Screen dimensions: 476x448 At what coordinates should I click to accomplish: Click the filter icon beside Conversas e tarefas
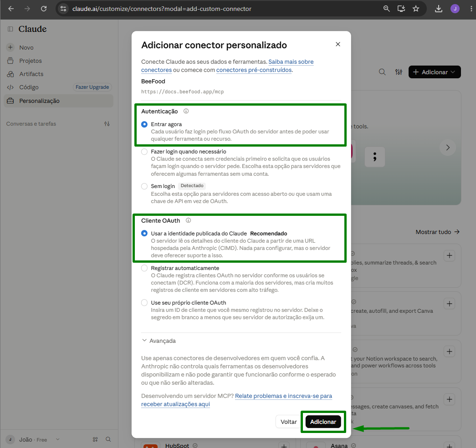[107, 124]
